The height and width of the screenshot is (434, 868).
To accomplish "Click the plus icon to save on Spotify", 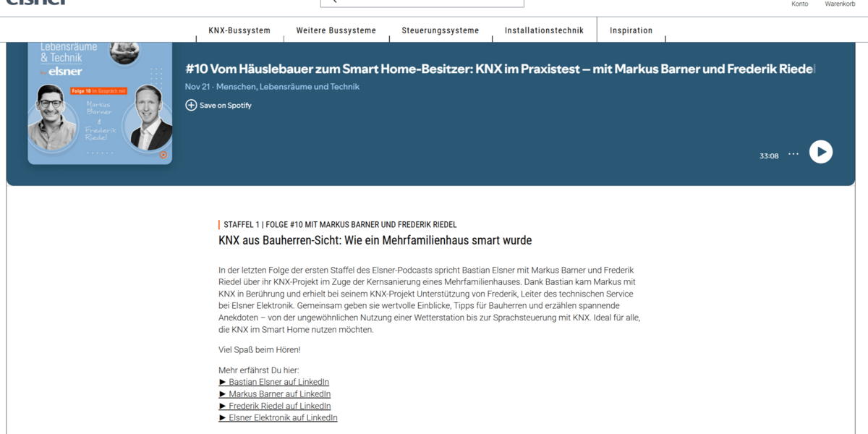I will coord(191,105).
